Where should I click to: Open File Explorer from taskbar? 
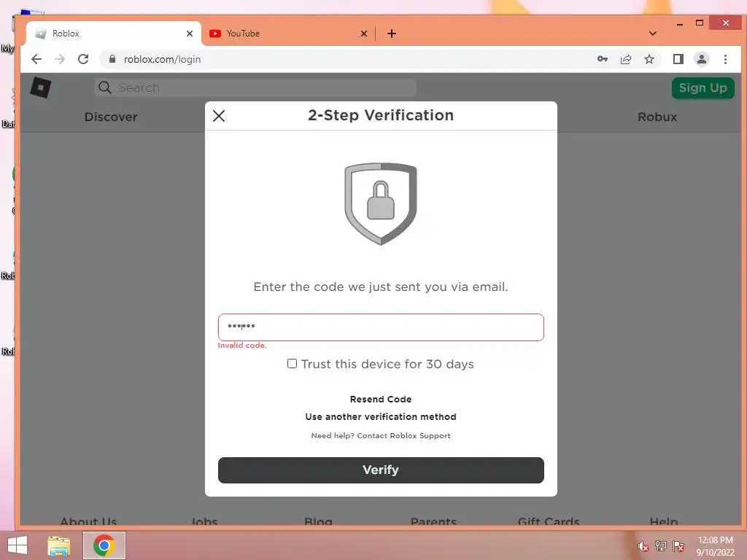[58, 545]
